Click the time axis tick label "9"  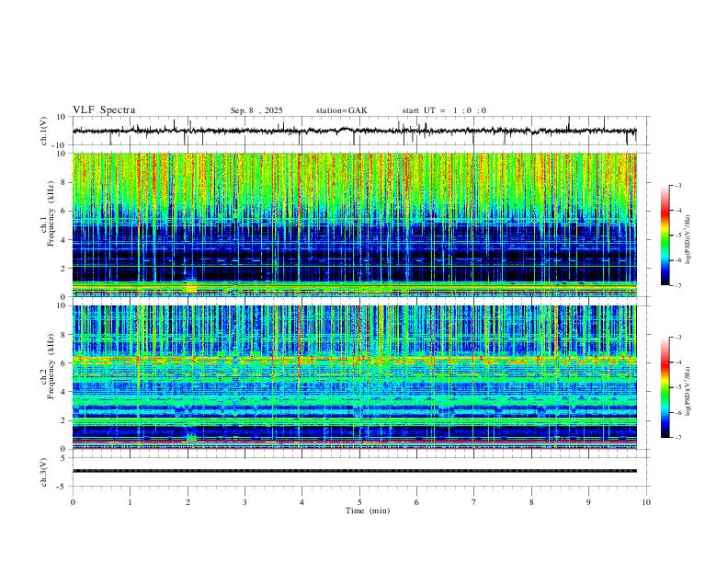point(588,502)
